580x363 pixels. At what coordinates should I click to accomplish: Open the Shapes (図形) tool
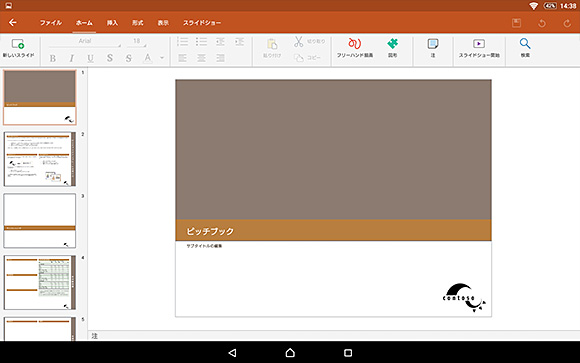pyautogui.click(x=392, y=48)
